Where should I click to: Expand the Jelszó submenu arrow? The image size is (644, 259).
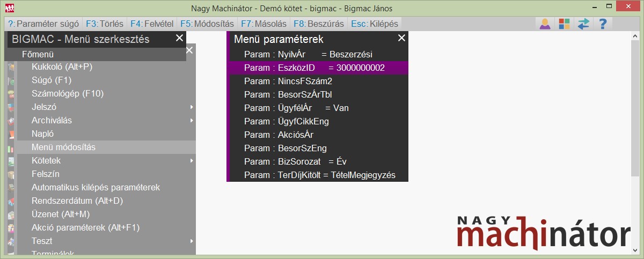point(192,107)
